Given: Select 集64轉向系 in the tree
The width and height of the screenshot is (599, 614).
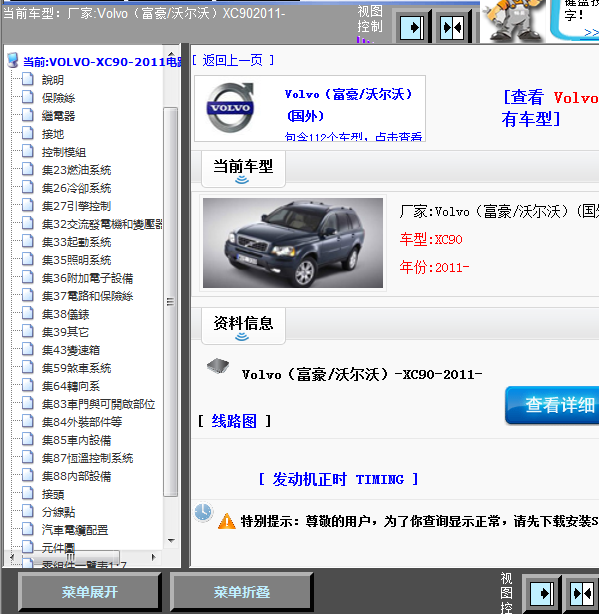Looking at the screenshot, I should pyautogui.click(x=70, y=386).
